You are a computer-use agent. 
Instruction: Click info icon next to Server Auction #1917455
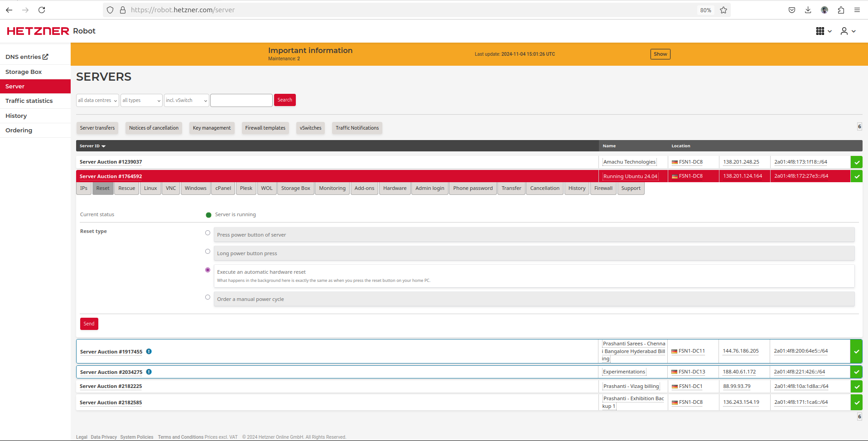(149, 352)
